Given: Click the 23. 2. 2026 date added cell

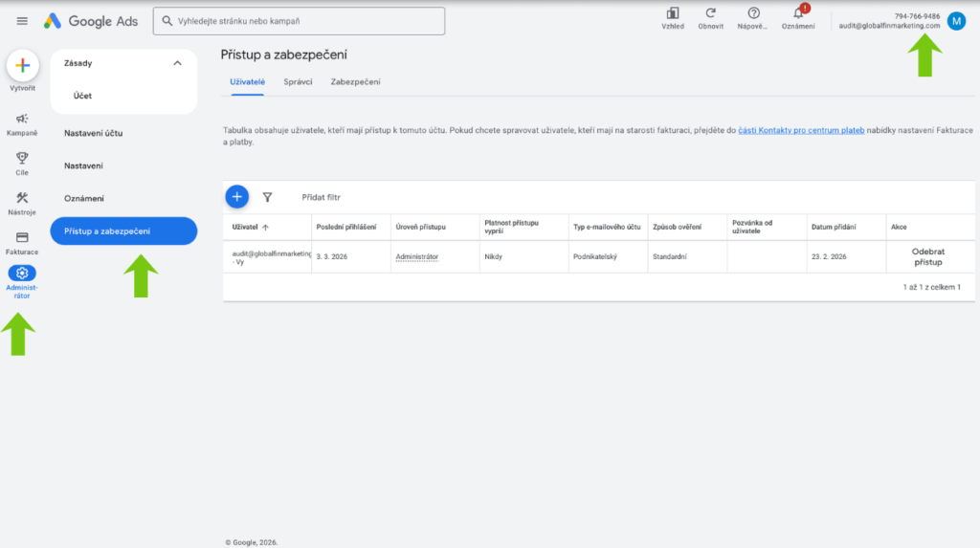Looking at the screenshot, I should click(829, 257).
